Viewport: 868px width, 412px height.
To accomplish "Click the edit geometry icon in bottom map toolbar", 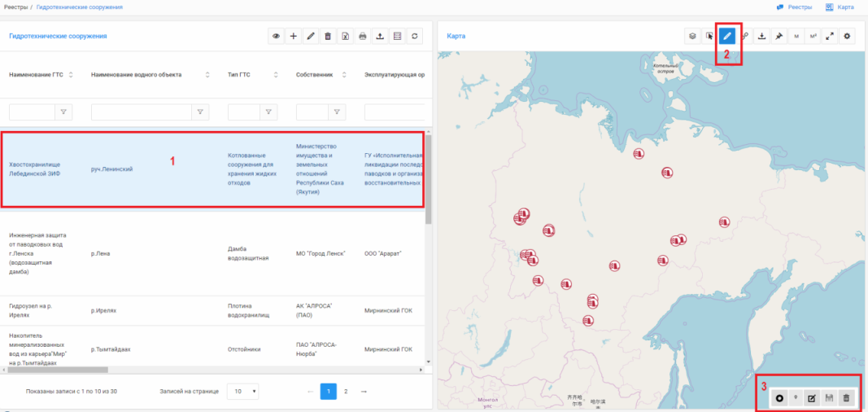I will coord(811,398).
